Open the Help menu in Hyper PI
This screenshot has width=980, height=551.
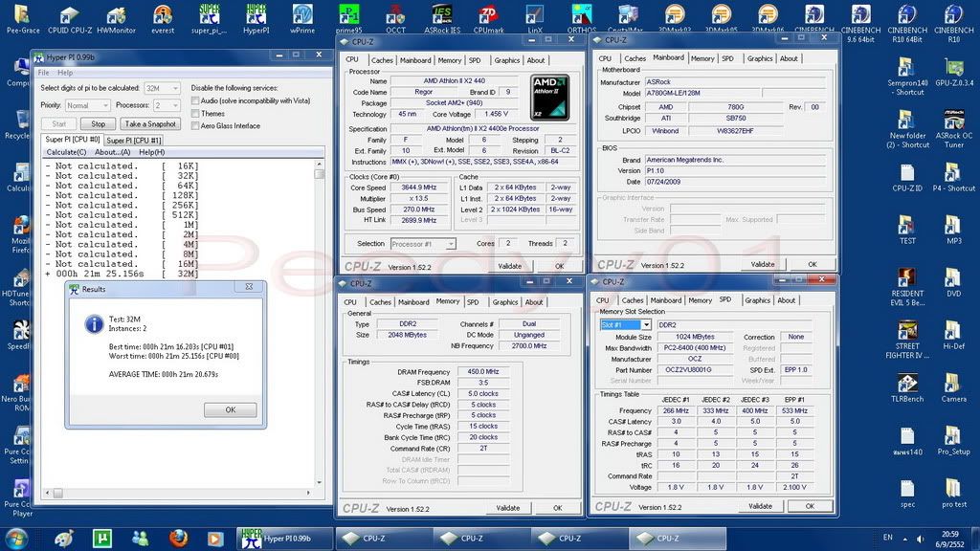pos(65,73)
